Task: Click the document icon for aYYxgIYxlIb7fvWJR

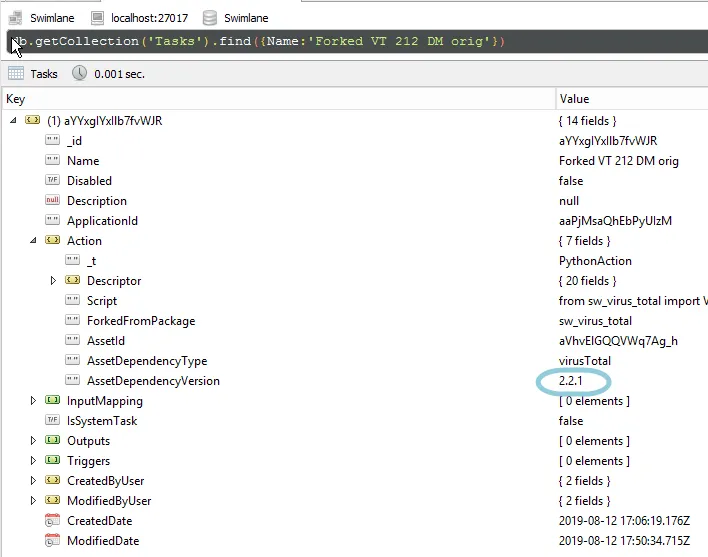Action: coord(33,120)
